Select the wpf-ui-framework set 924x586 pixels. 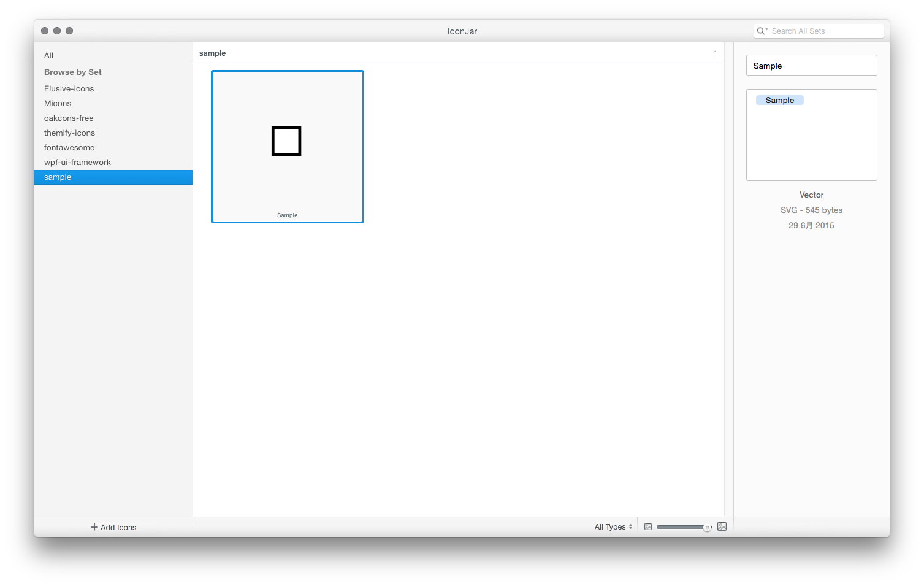(77, 163)
